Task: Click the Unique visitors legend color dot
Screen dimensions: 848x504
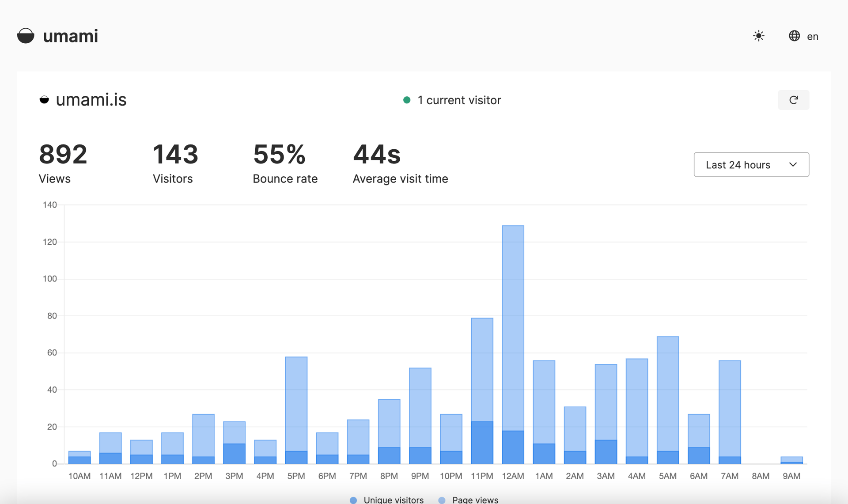Action: click(353, 500)
